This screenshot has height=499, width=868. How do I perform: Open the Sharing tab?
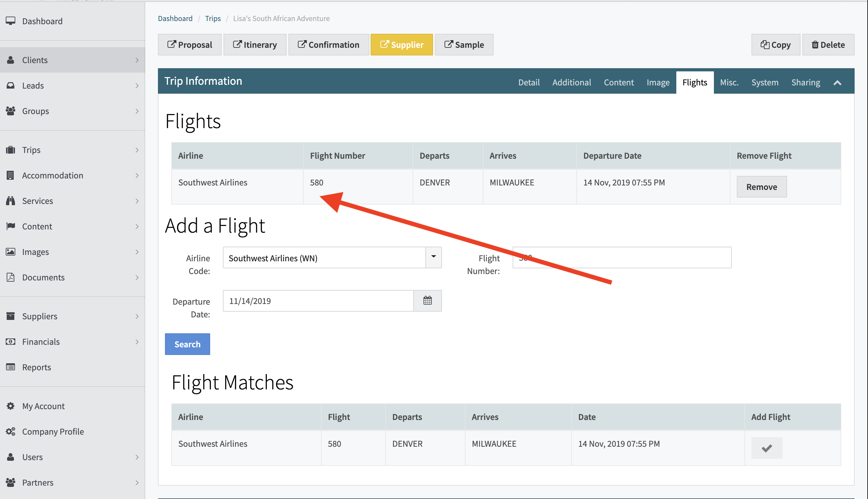pyautogui.click(x=805, y=82)
